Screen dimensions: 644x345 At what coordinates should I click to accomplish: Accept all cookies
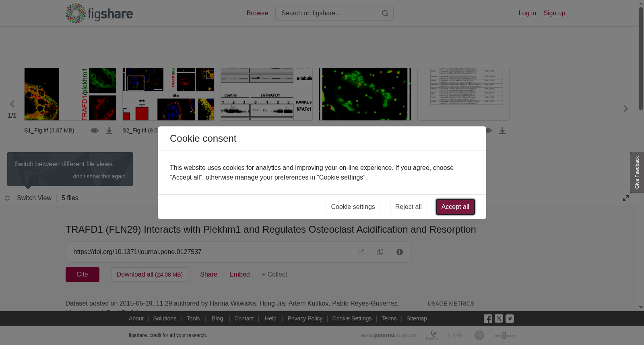coord(455,207)
